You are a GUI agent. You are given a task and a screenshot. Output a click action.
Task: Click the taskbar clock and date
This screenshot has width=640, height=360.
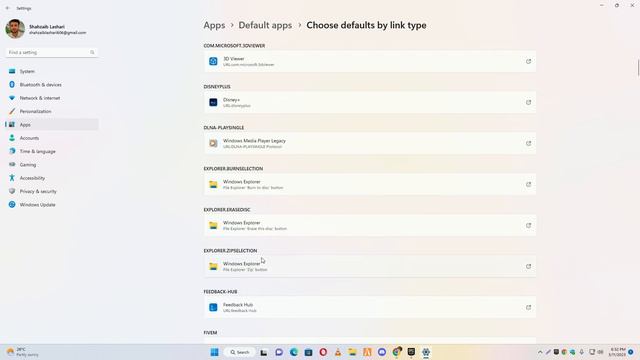(x=618, y=352)
